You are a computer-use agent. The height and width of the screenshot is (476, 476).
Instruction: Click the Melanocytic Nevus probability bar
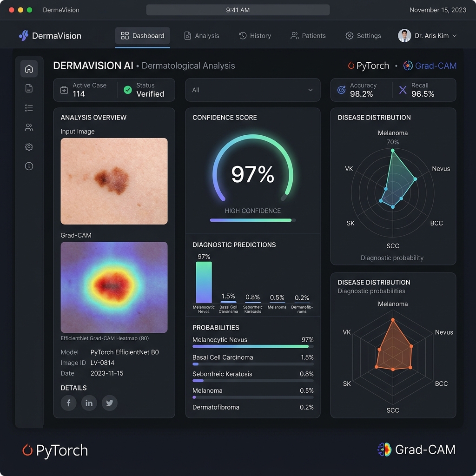[253, 346]
